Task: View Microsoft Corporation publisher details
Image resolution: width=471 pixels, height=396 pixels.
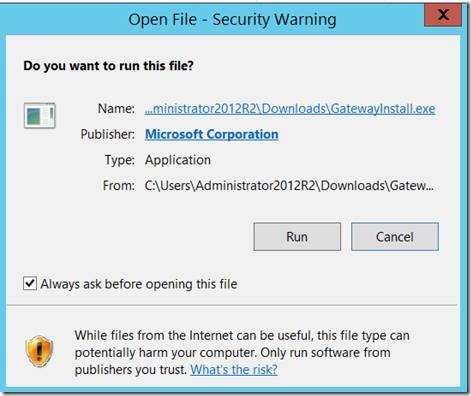Action: click(x=212, y=134)
